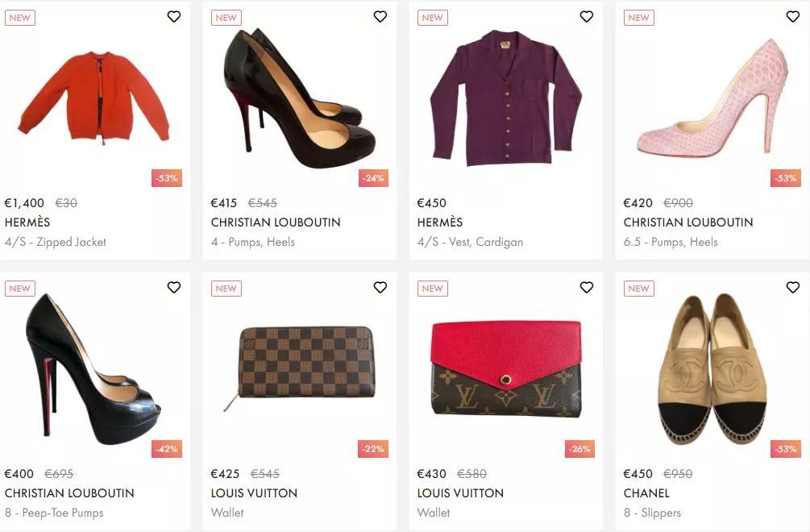
Task: Click the -26% badge on red wallet
Action: (x=579, y=449)
